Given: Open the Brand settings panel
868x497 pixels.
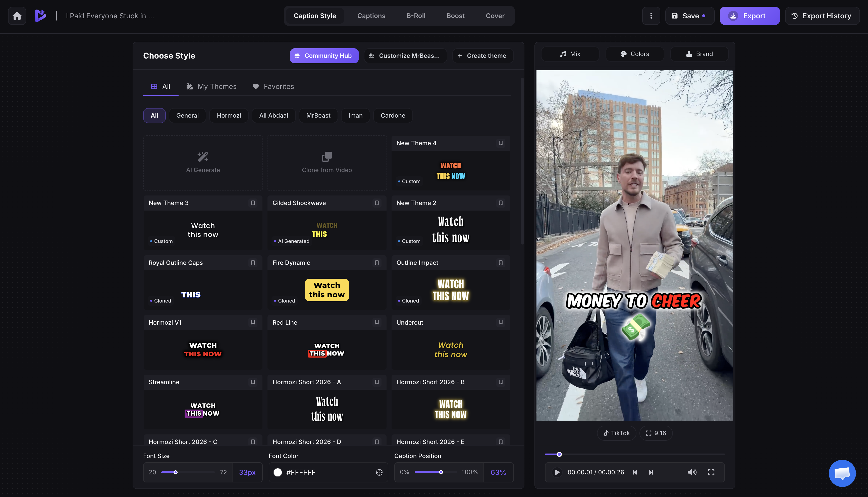Looking at the screenshot, I should [x=699, y=54].
